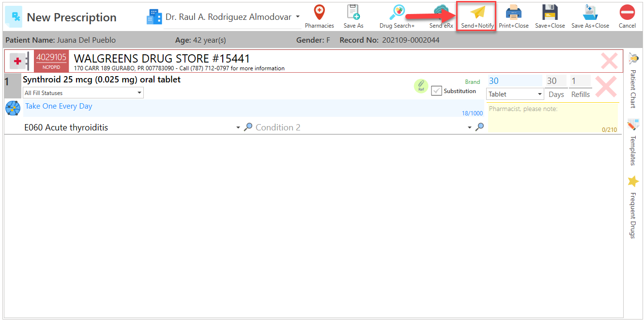The image size is (644, 320).
Task: Expand the prescriber dropdown for Dr. Rodriguez
Action: pos(298,17)
